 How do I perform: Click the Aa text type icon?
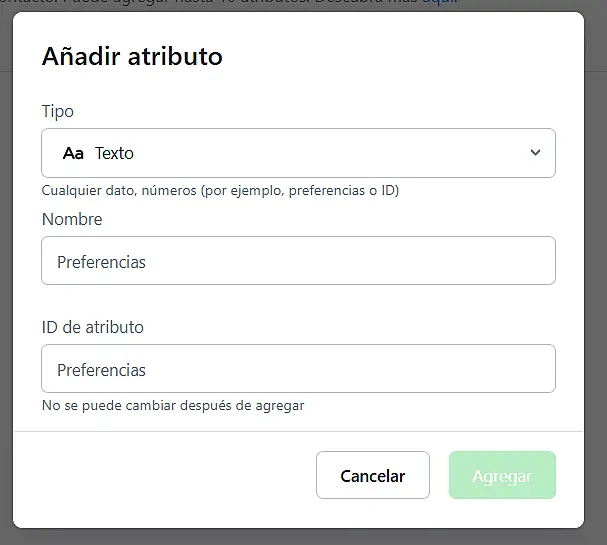(x=73, y=154)
